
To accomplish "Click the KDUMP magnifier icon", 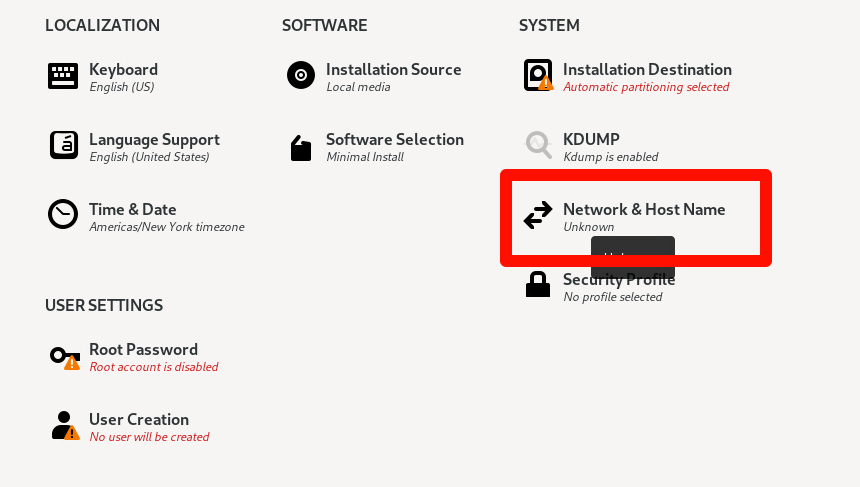I will coord(539,145).
